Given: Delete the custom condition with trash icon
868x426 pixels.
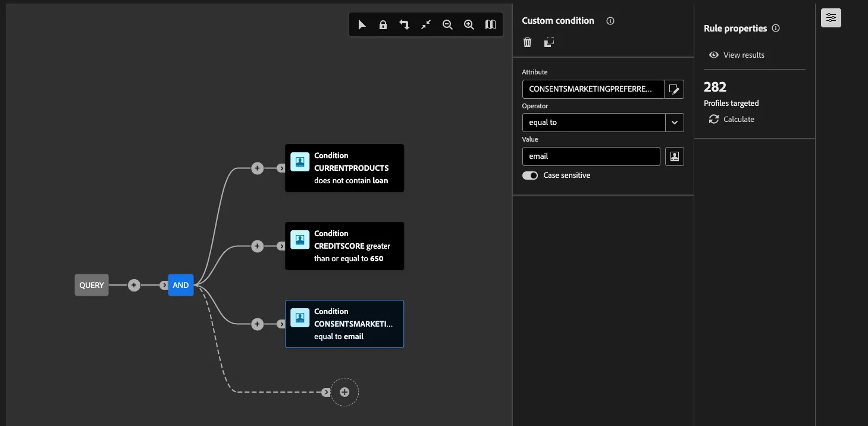Looking at the screenshot, I should [527, 42].
